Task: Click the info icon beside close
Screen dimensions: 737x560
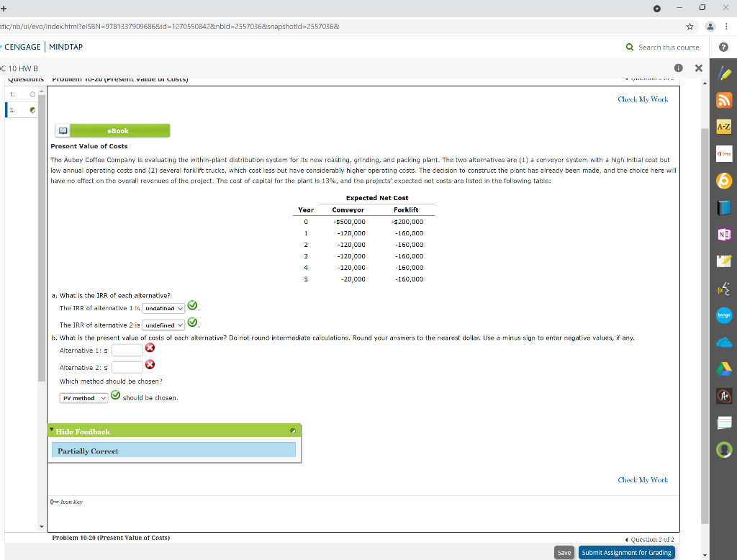Action: click(x=678, y=68)
